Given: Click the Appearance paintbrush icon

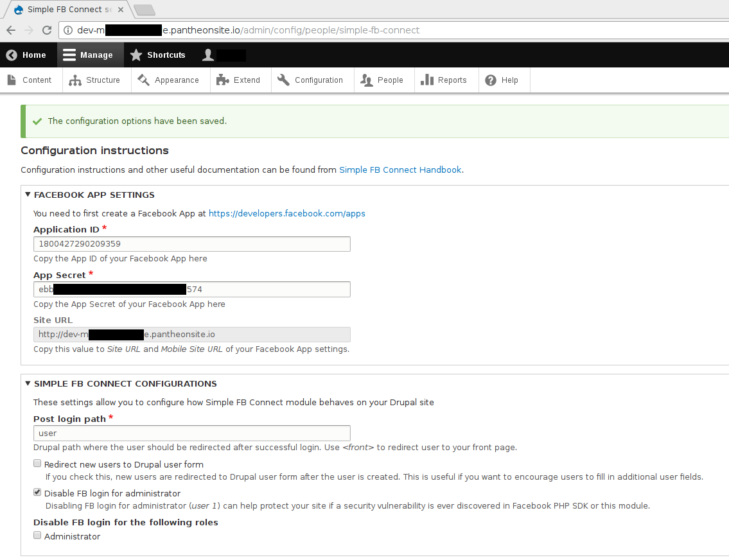Looking at the screenshot, I should pos(143,80).
